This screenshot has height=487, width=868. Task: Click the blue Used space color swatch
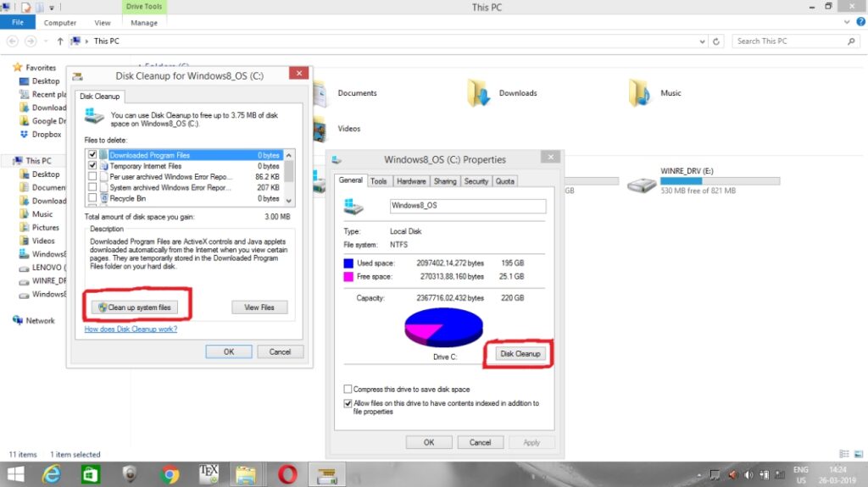coord(348,263)
